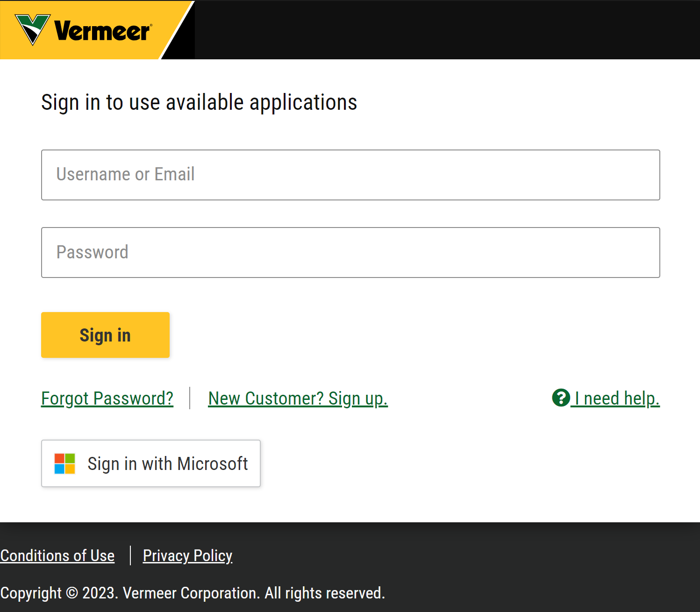Open the Privacy Policy footer link
The image size is (700, 612).
[187, 555]
